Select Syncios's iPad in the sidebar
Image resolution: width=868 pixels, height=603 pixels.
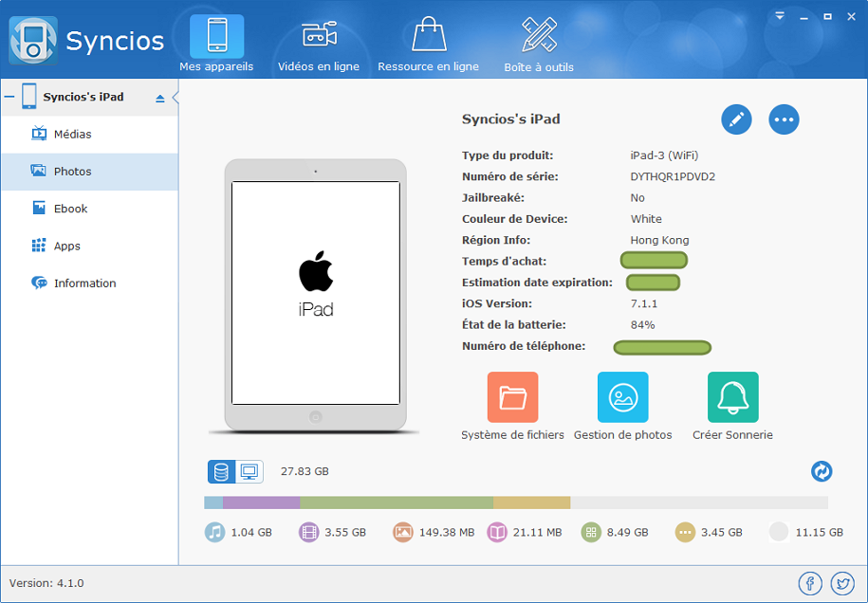pyautogui.click(x=83, y=97)
